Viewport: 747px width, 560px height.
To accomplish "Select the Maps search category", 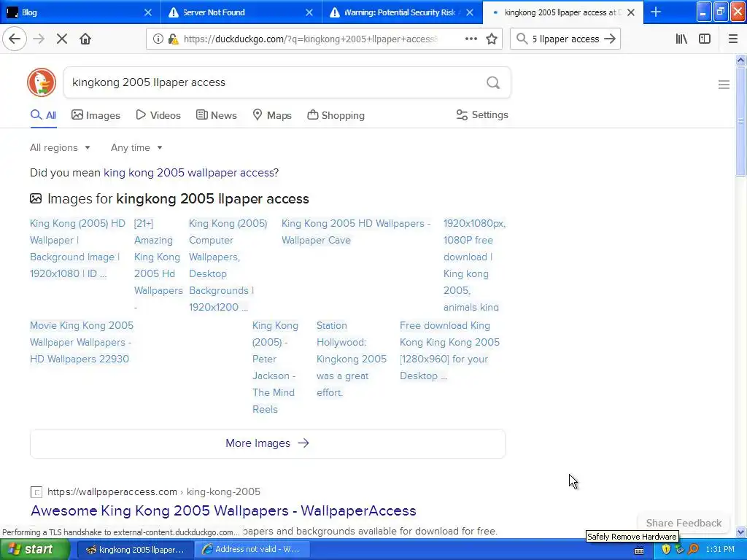I will pyautogui.click(x=272, y=115).
